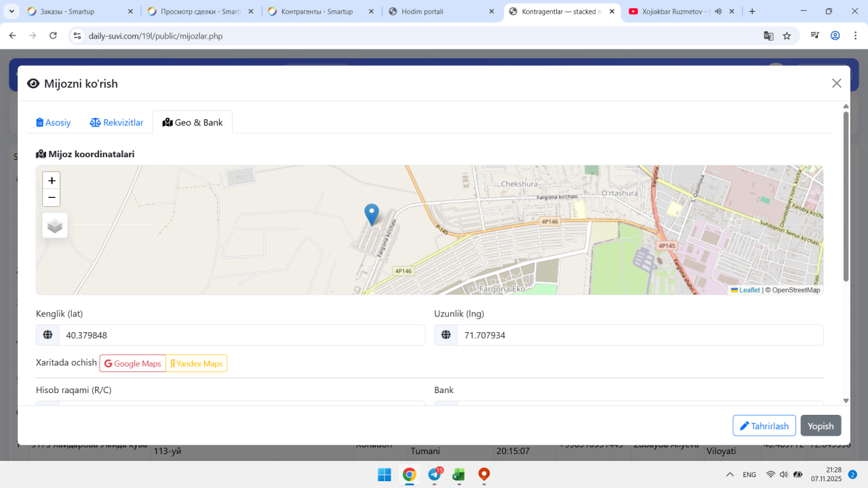Viewport: 868px width, 488px height.
Task: Click the Chekshura label on the map
Action: [x=519, y=184]
